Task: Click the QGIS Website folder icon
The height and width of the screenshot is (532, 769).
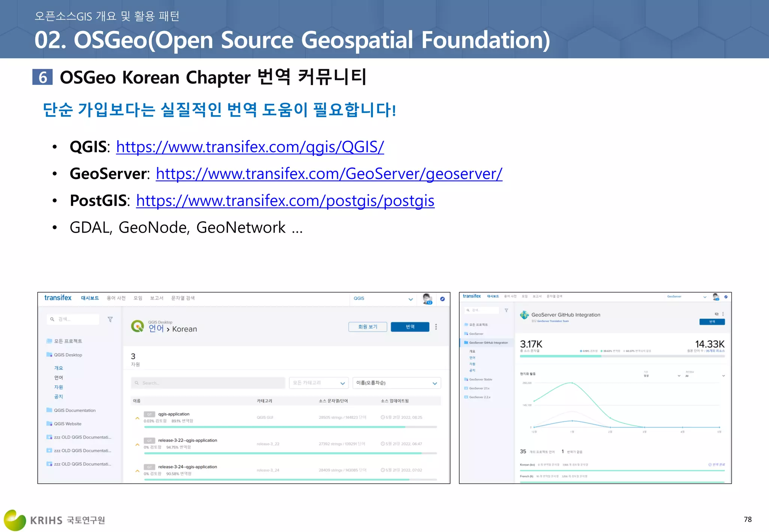Action: tap(49, 424)
